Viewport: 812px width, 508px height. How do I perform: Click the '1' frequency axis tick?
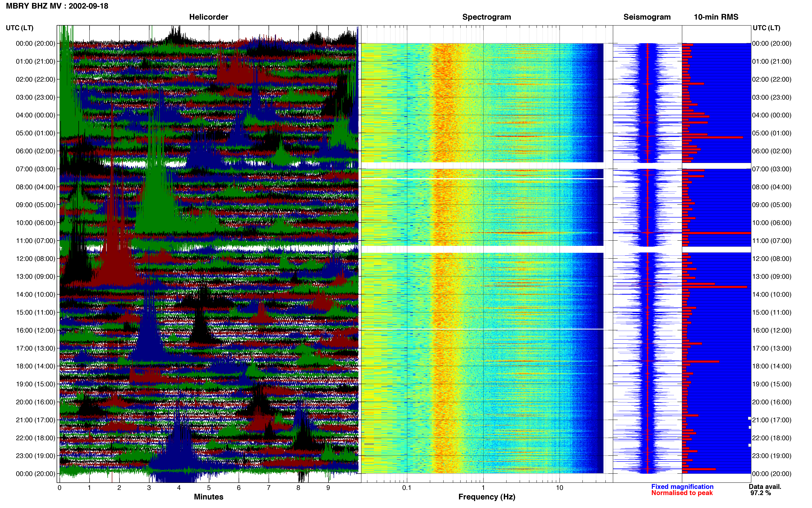coord(483,488)
